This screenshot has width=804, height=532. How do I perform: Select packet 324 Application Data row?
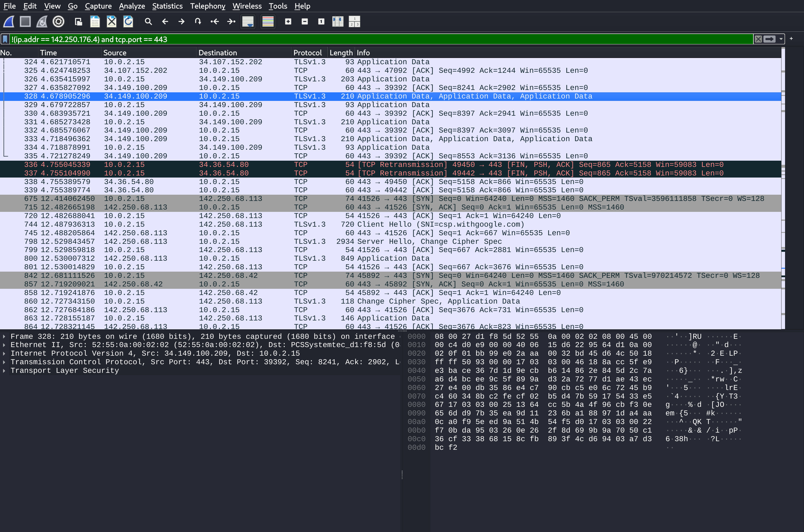pos(390,62)
